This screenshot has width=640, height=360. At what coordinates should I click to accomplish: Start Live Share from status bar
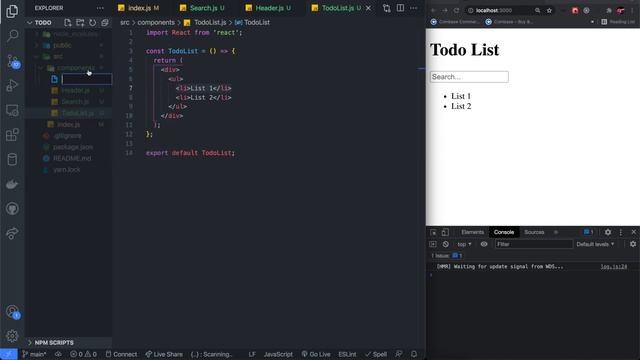click(164, 354)
